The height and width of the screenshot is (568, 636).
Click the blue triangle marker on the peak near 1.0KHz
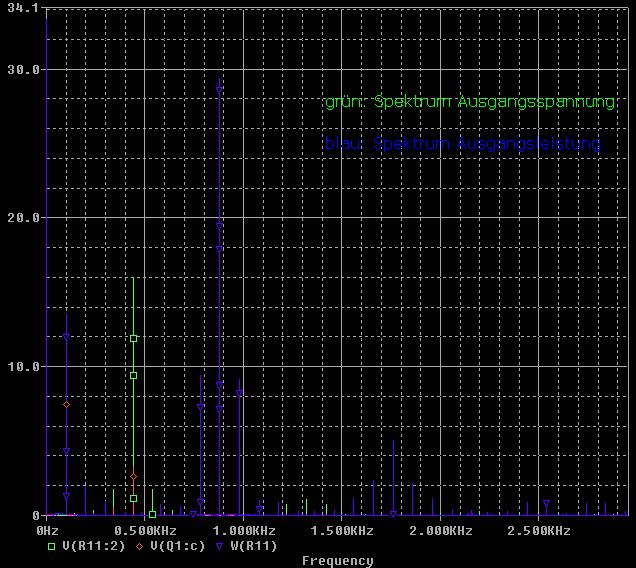(x=239, y=393)
